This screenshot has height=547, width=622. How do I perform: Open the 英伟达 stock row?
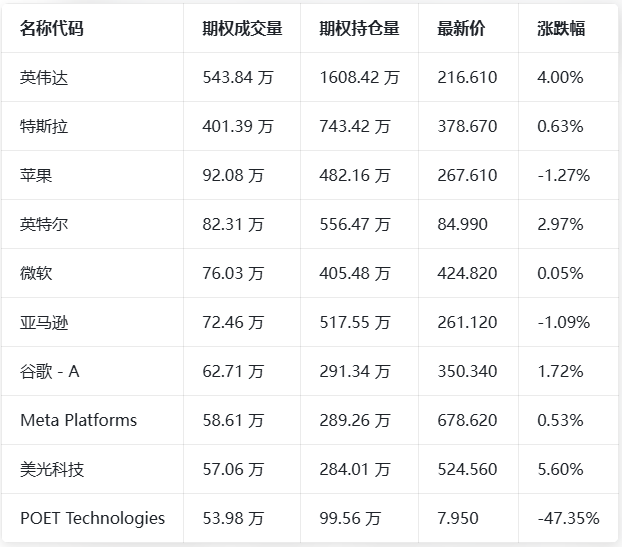44,78
